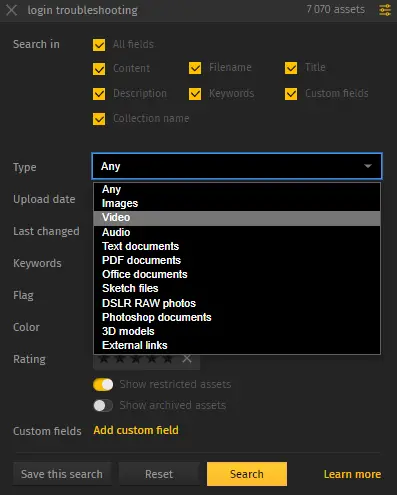397x495 pixels.
Task: Run the search with yellow Search button
Action: pos(247,474)
